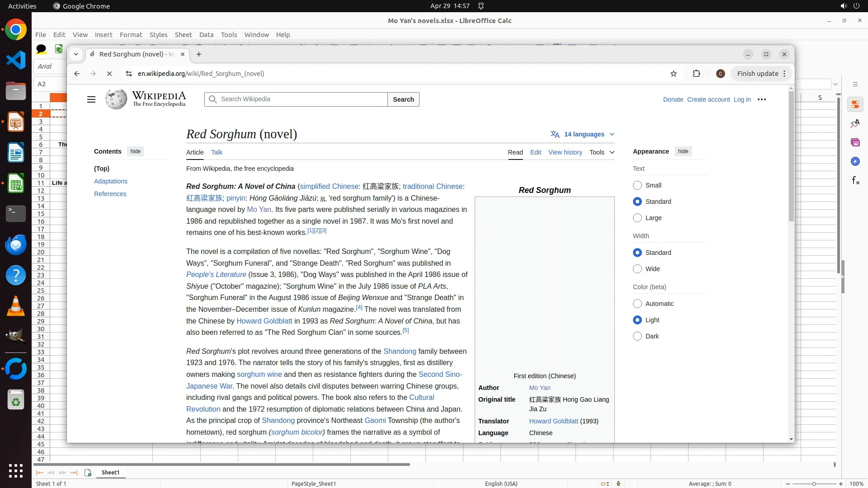This screenshot has height=488, width=868.
Task: Open the Chrome extensions puzzle icon
Action: click(696, 74)
